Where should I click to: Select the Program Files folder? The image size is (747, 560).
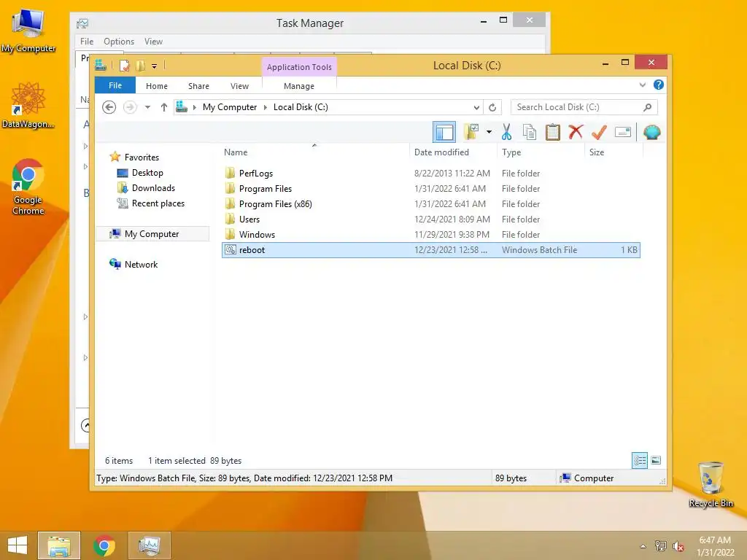tap(266, 189)
